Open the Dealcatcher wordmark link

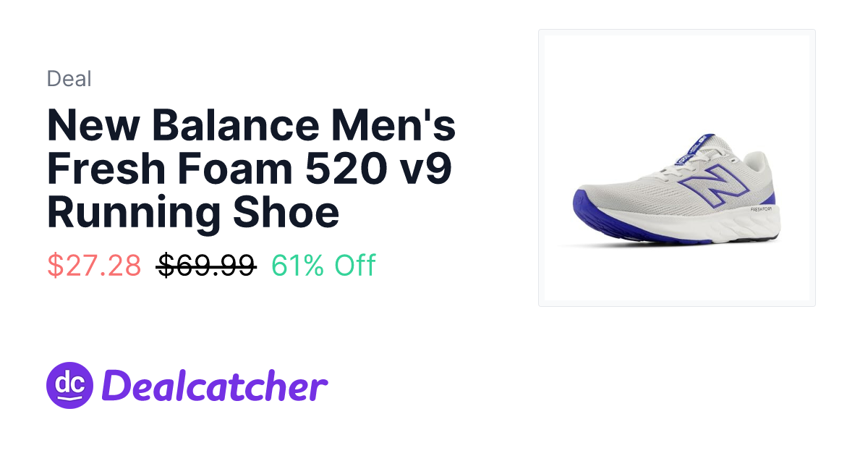pos(215,386)
